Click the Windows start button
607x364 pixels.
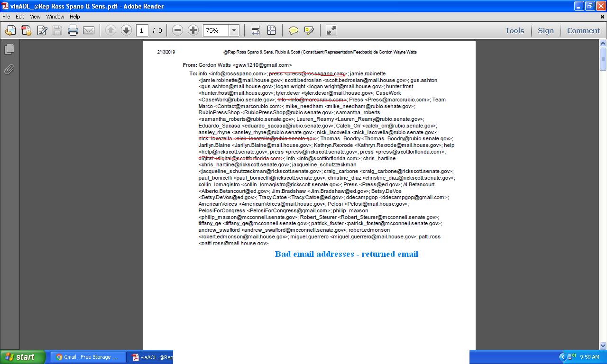click(22, 357)
